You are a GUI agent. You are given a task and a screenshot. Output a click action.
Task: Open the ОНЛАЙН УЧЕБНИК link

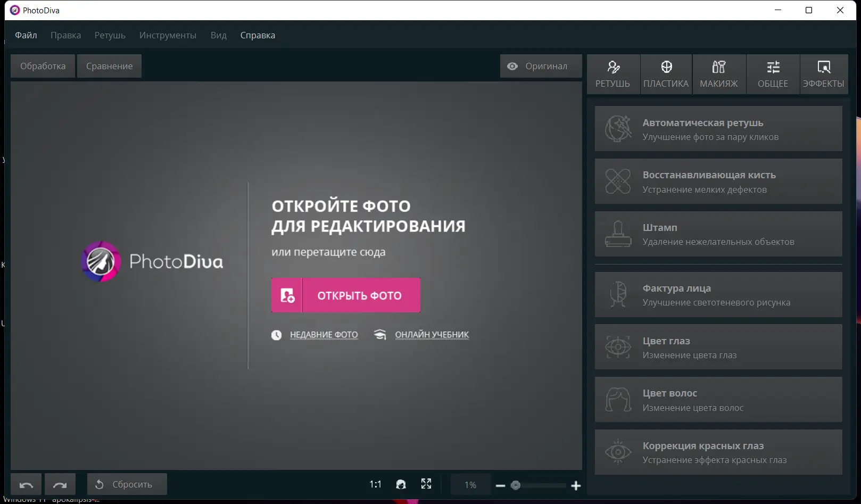tap(432, 335)
